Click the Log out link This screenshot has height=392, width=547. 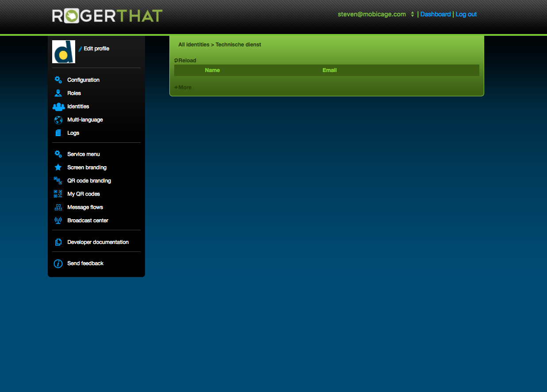(x=466, y=14)
